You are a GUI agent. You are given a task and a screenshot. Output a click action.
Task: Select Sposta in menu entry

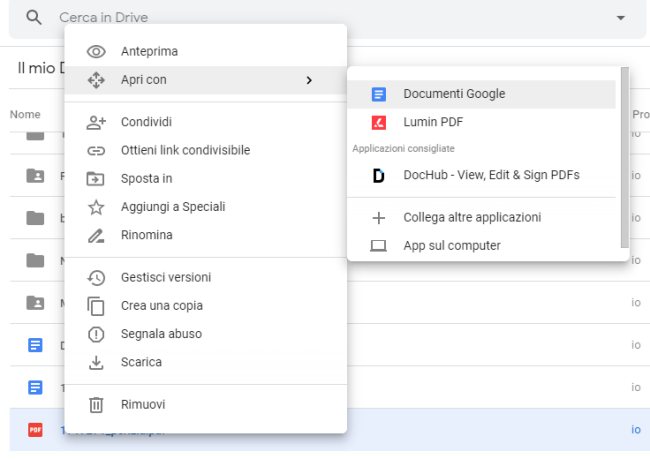pos(206,178)
